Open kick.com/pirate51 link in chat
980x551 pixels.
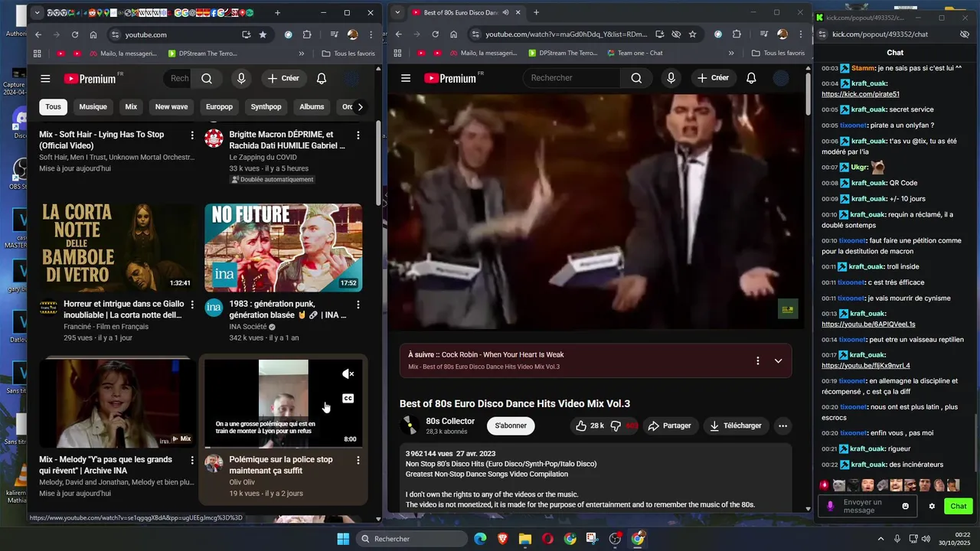pos(861,94)
